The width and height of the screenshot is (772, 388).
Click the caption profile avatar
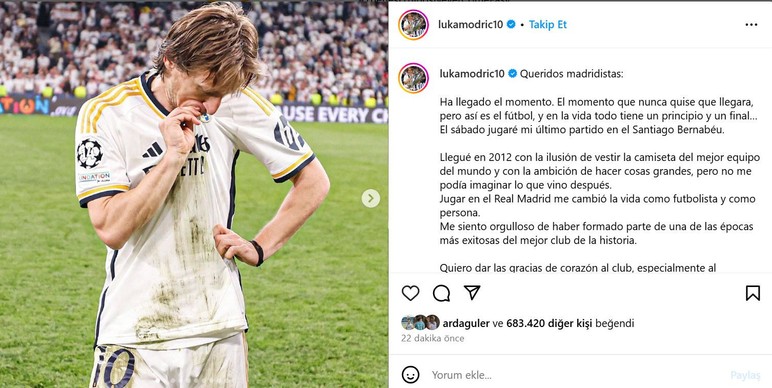click(413, 78)
